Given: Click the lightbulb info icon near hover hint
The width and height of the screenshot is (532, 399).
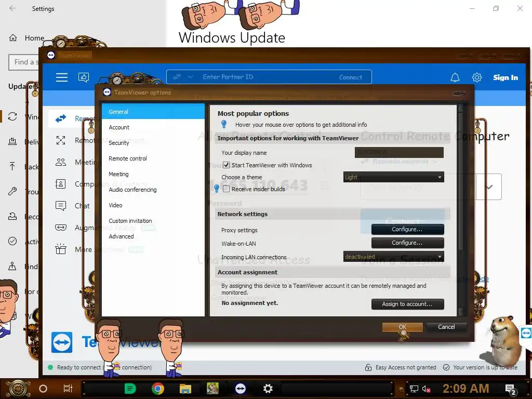Looking at the screenshot, I should (x=224, y=124).
